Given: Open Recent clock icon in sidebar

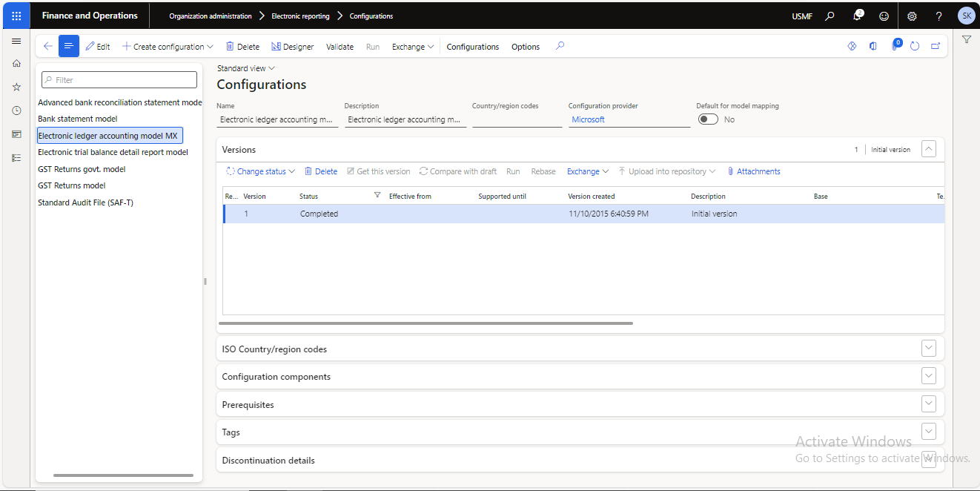Looking at the screenshot, I should [16, 111].
